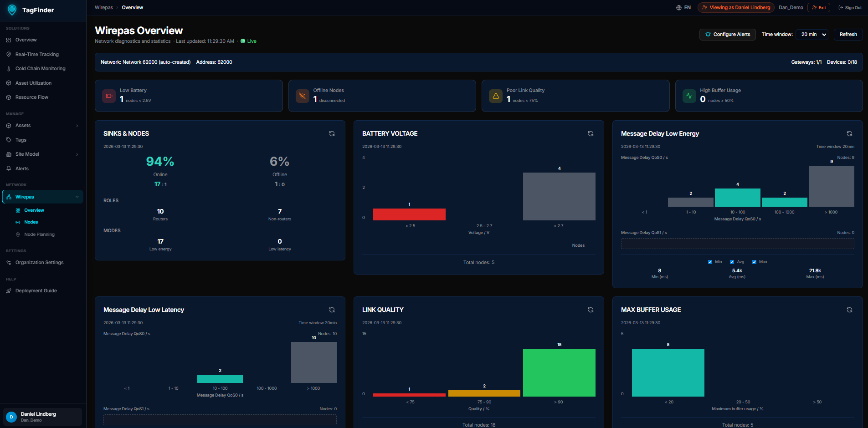Click the teal <20 buffer usage bar
This screenshot has height=428, width=868.
pos(668,372)
